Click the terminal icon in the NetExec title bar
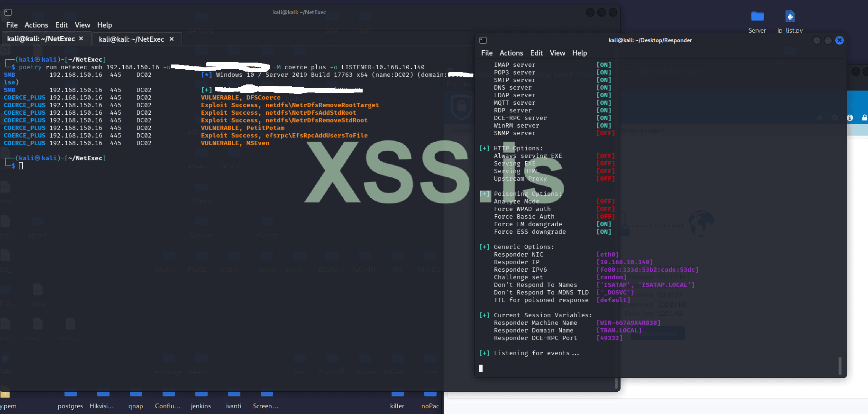This screenshot has height=414, width=868. [8, 12]
